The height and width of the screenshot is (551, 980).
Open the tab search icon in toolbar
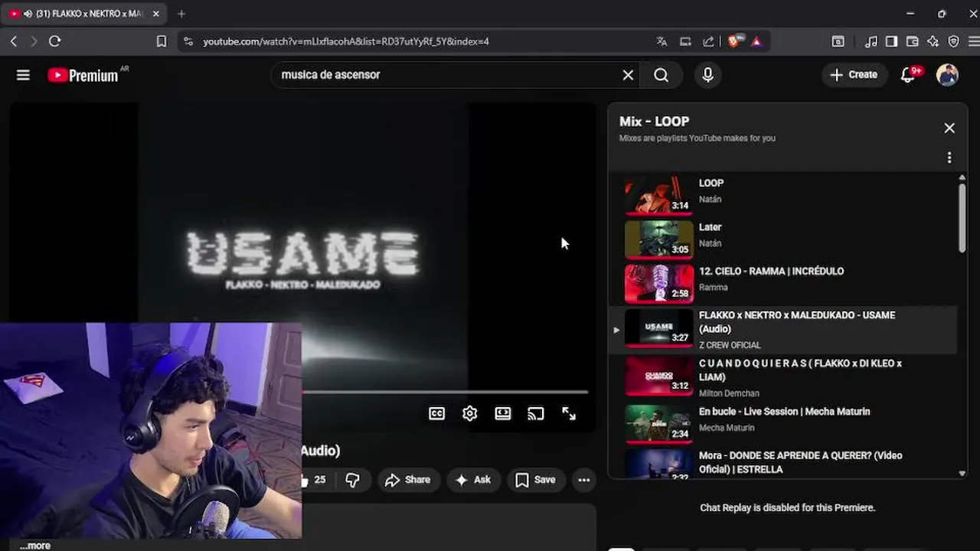[x=838, y=41]
